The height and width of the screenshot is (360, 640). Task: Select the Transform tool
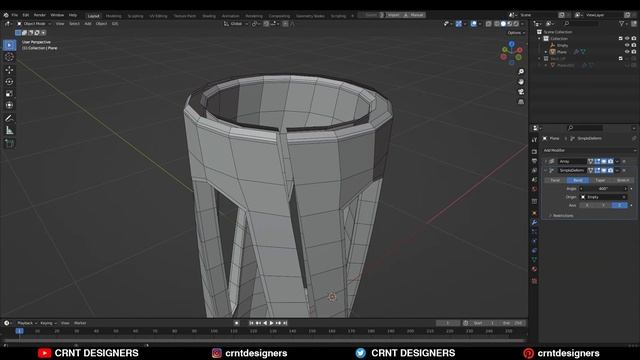pos(9,105)
